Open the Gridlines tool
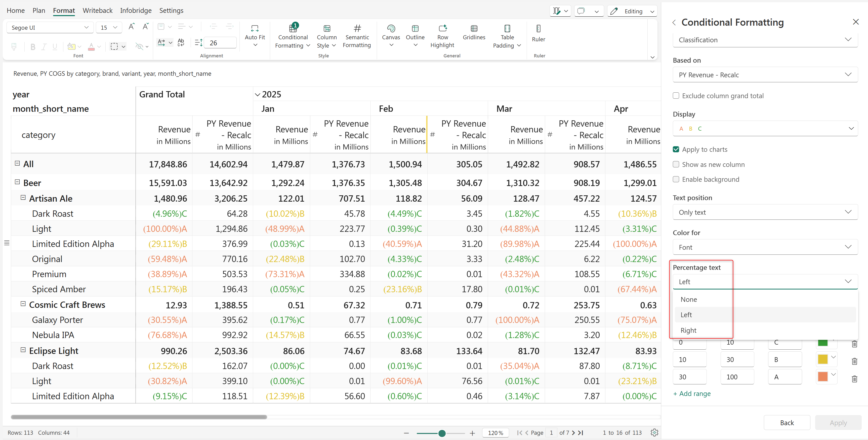 473,28
